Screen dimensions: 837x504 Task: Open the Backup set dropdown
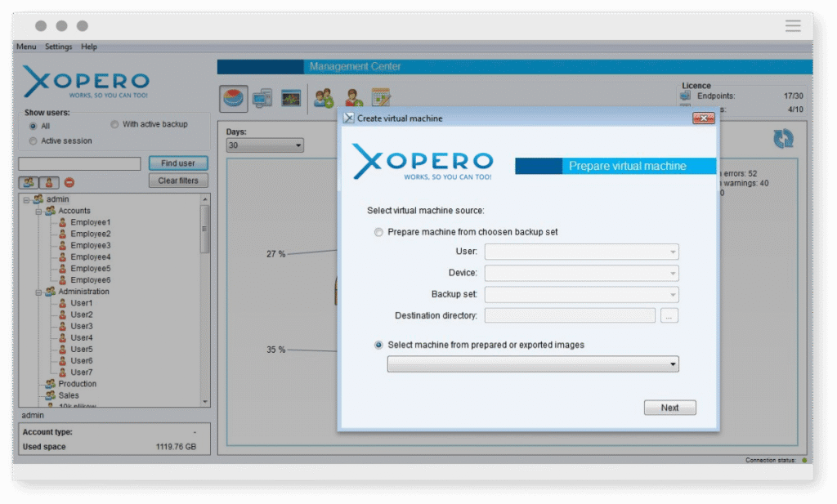point(581,294)
